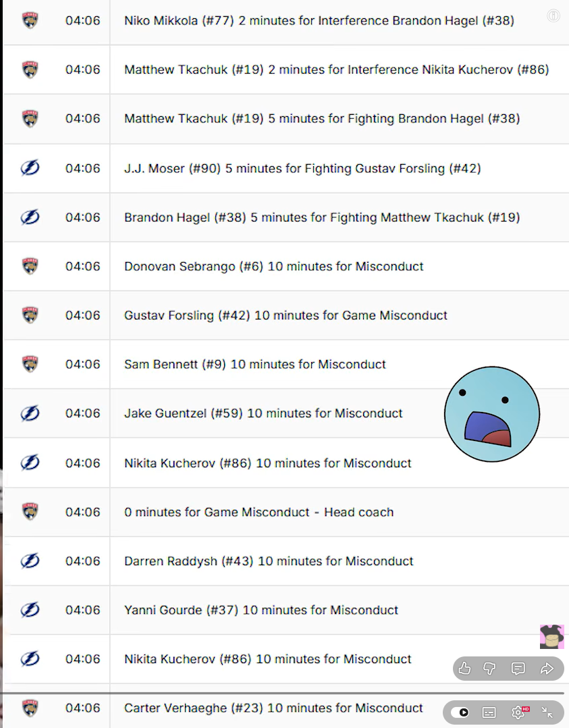
Task: Toggle the autoplay switch
Action: (460, 712)
